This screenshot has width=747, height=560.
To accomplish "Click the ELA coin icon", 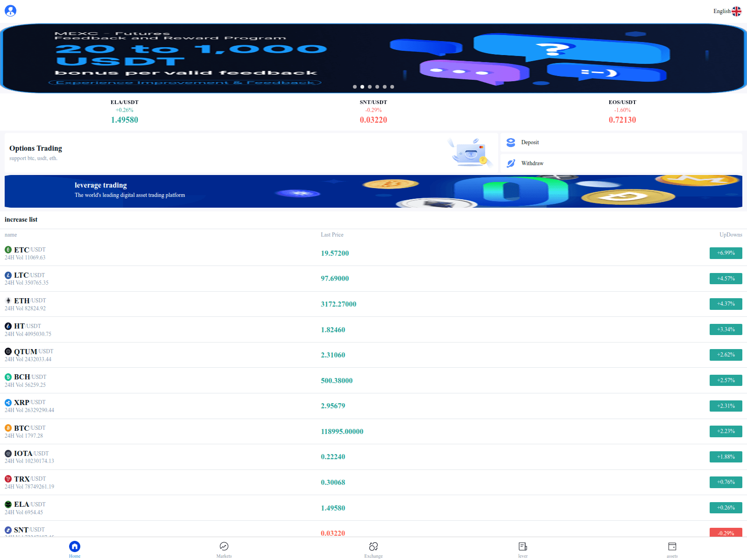I will click(8, 504).
